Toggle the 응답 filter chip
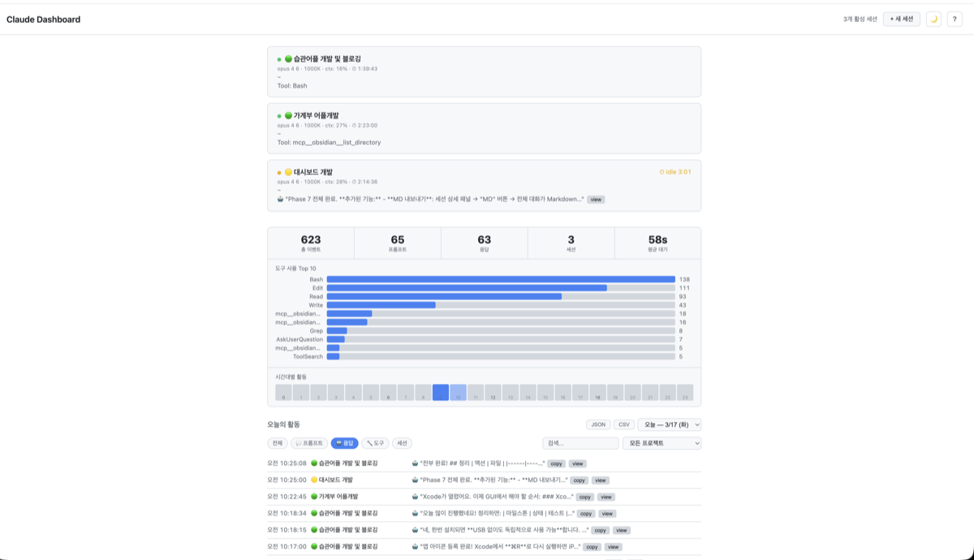The image size is (974, 560). tap(344, 443)
